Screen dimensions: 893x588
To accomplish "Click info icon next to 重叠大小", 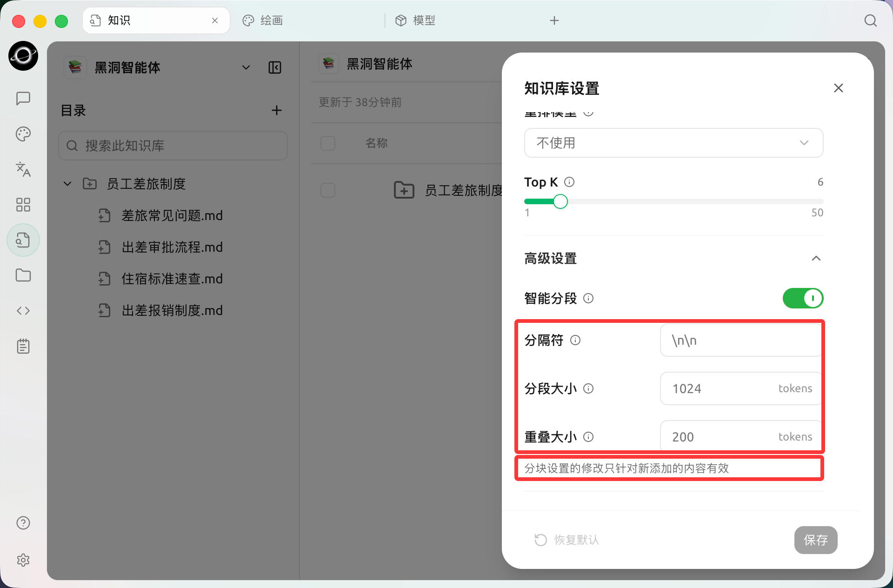I will (588, 437).
